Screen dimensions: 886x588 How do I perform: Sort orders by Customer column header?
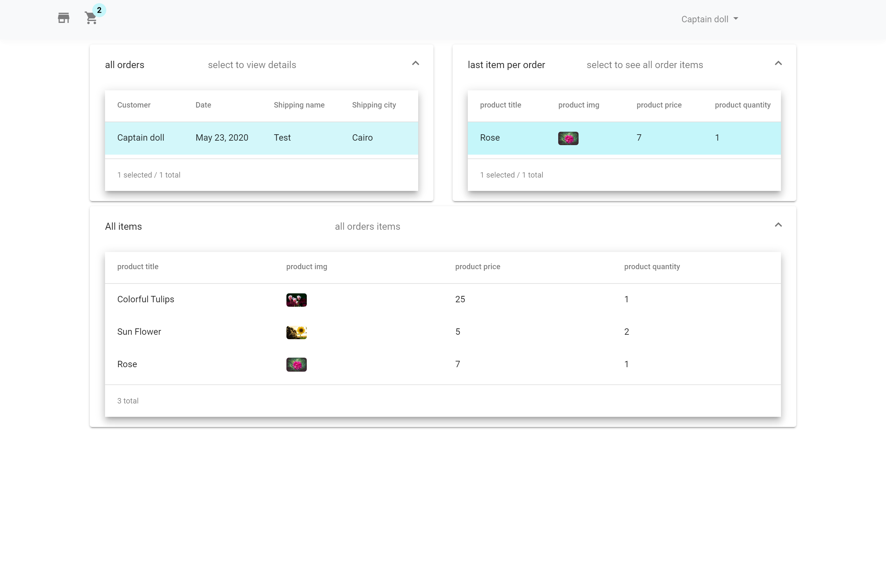pos(134,105)
